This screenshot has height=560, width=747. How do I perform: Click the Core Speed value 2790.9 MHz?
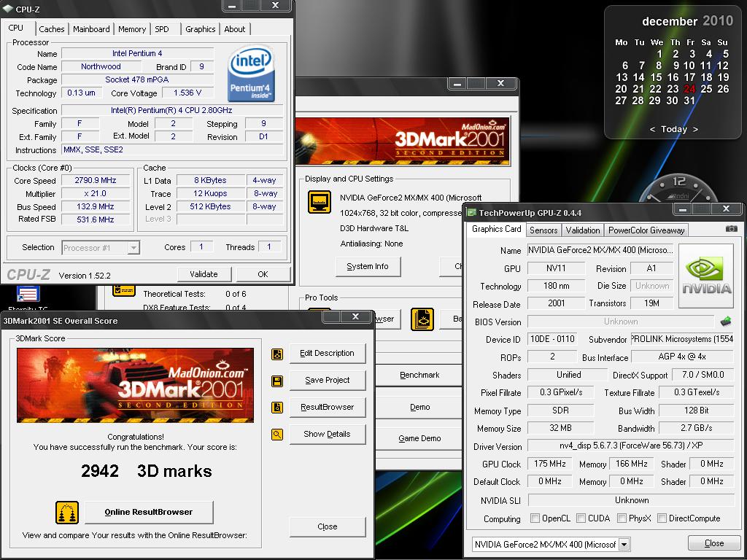coord(96,181)
